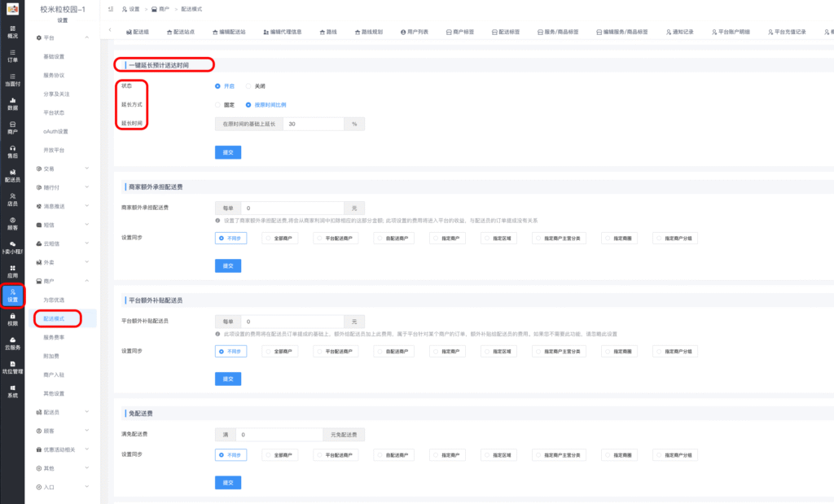This screenshot has width=834, height=504.
Task: Open 服务费率 in the 商户 submenu
Action: [55, 337]
